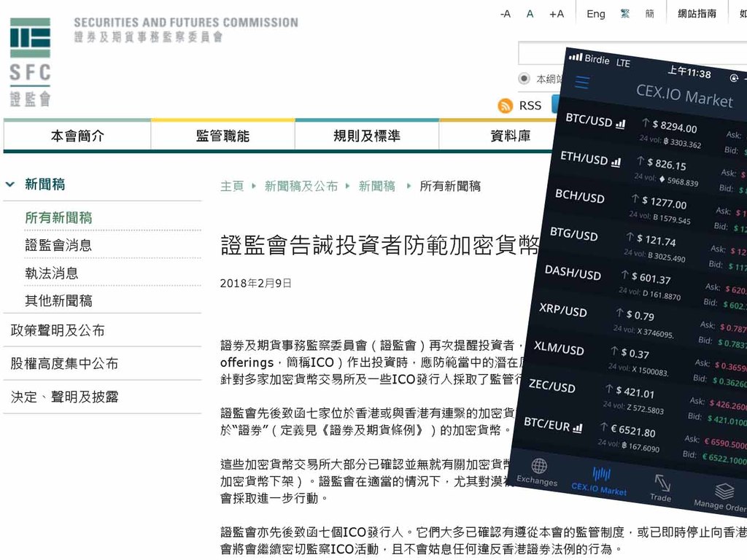The width and height of the screenshot is (747, 560).
Task: Click the $ 421.01 price
Action: [635, 392]
